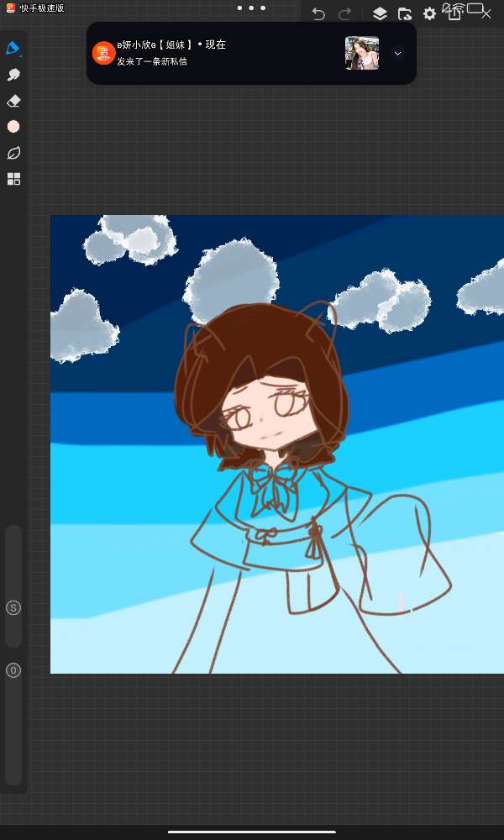Open the new private message notification text
The width and height of the screenshot is (504, 840).
point(152,61)
